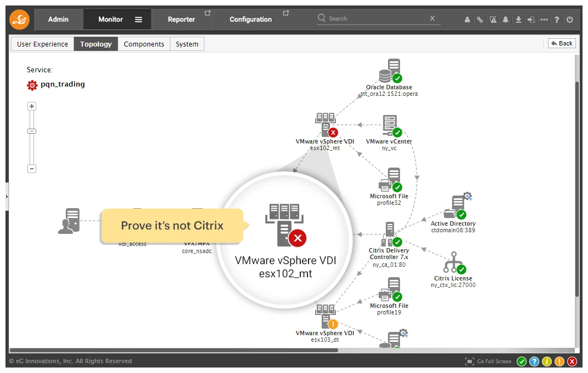
Task: Click the chain link icon in header
Action: click(479, 20)
